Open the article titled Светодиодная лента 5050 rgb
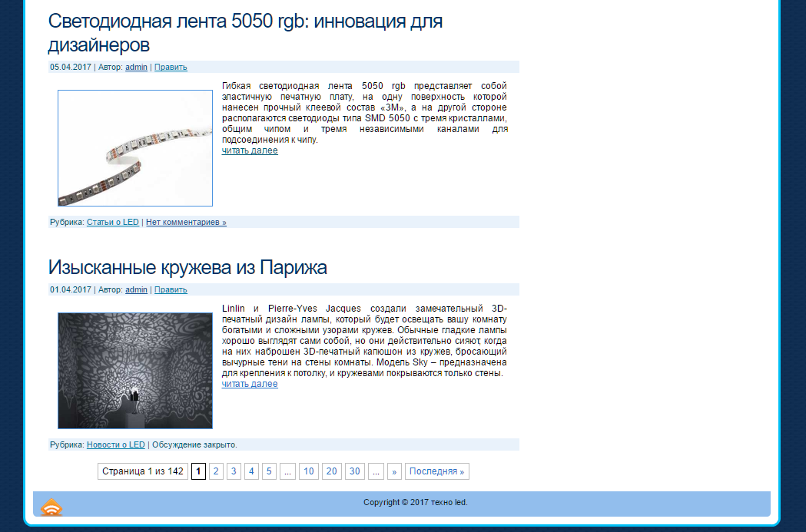806x532 pixels. (x=245, y=33)
